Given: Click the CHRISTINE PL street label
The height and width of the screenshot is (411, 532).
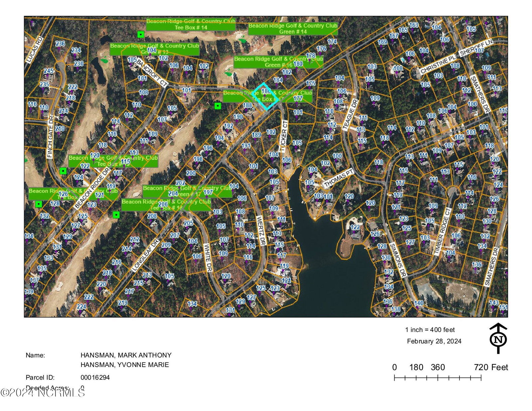Looking at the screenshot, I should tap(438, 65).
